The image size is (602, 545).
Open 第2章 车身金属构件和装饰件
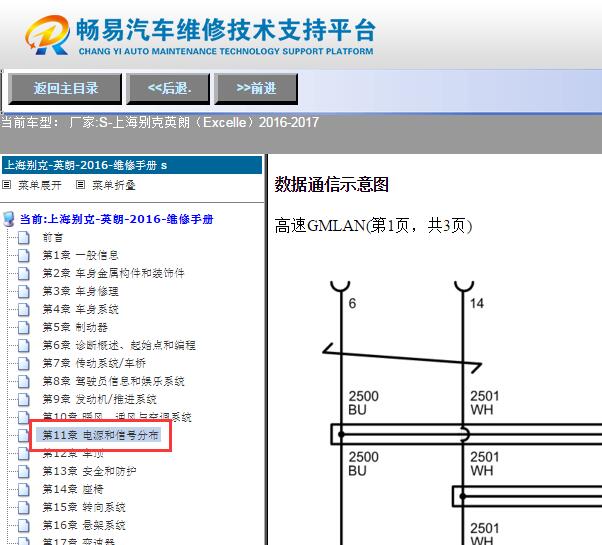pyautogui.click(x=113, y=273)
